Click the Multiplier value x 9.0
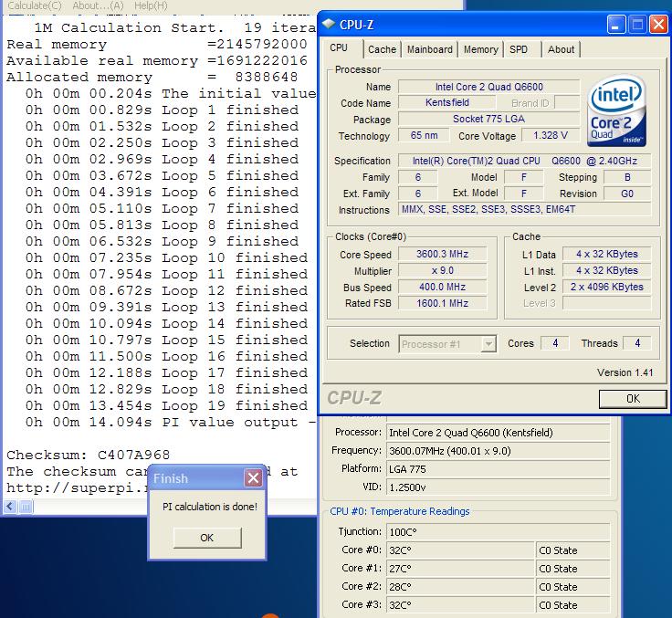The height and width of the screenshot is (618, 672). [x=442, y=270]
